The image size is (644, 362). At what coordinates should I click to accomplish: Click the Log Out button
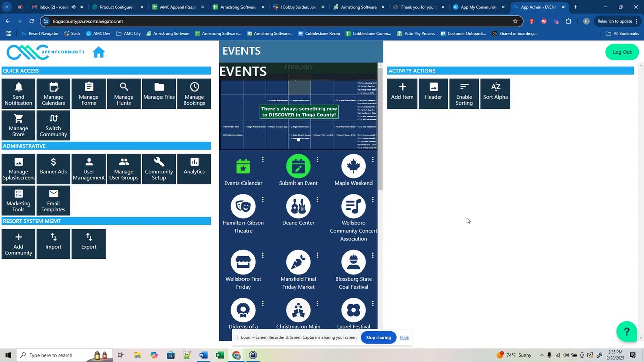click(x=622, y=52)
